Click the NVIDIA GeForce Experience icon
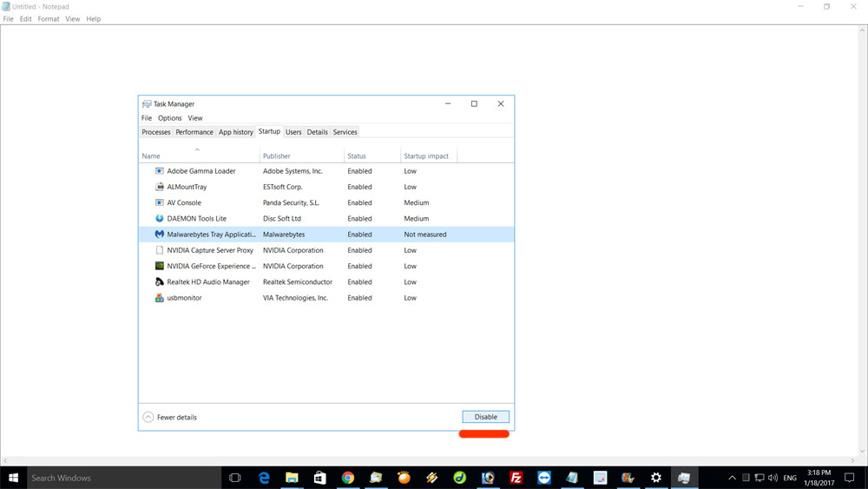Viewport: 868px width, 489px height. tap(160, 266)
